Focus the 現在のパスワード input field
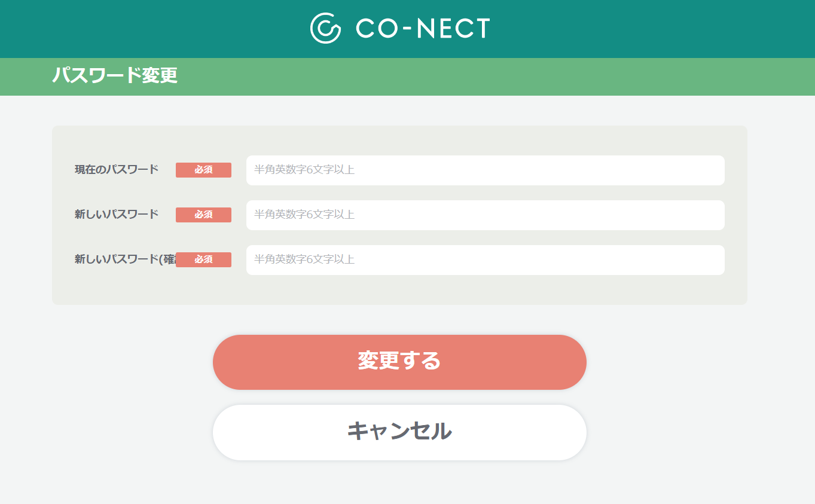 [485, 170]
